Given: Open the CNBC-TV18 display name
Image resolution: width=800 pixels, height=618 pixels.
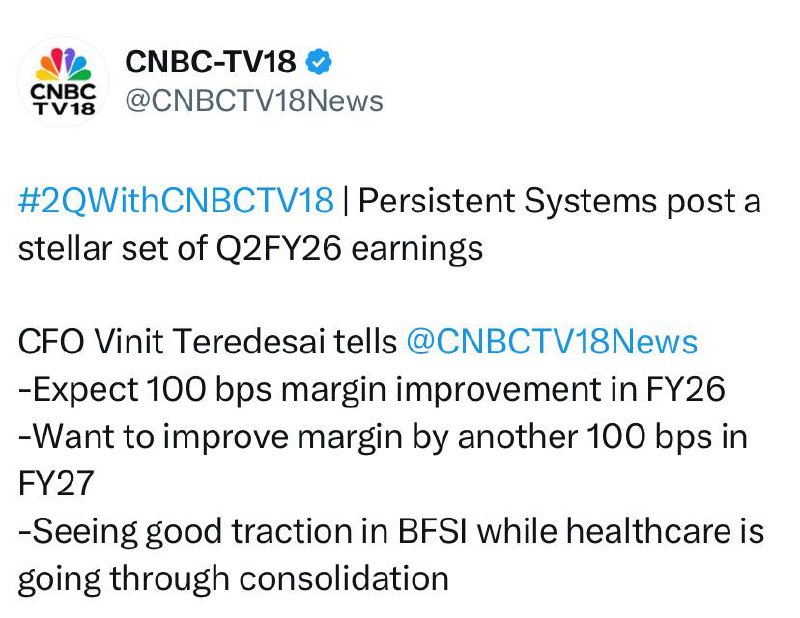Looking at the screenshot, I should tap(211, 63).
